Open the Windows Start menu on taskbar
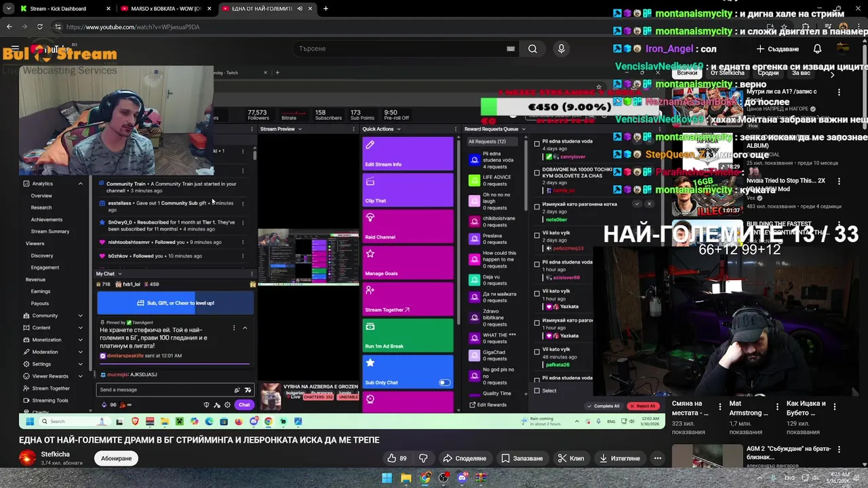The image size is (868, 488). (387, 478)
